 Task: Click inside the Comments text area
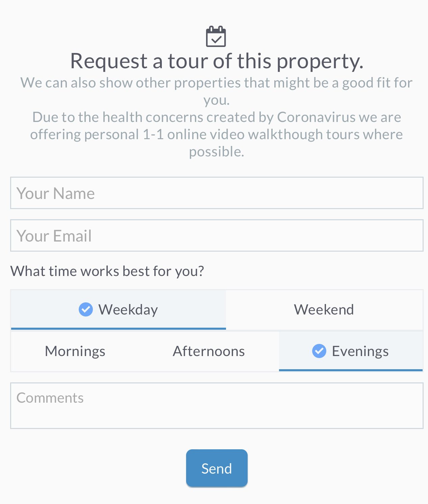click(x=217, y=406)
